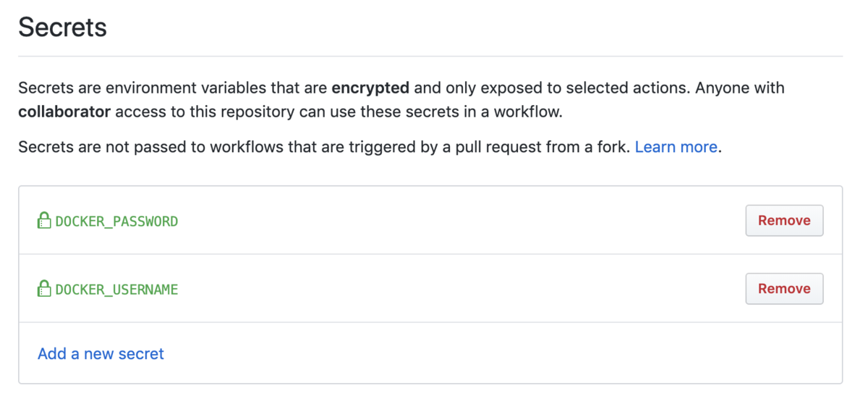Select the DOCKER_PASSWORD secret name
The height and width of the screenshot is (399, 868).
point(116,222)
